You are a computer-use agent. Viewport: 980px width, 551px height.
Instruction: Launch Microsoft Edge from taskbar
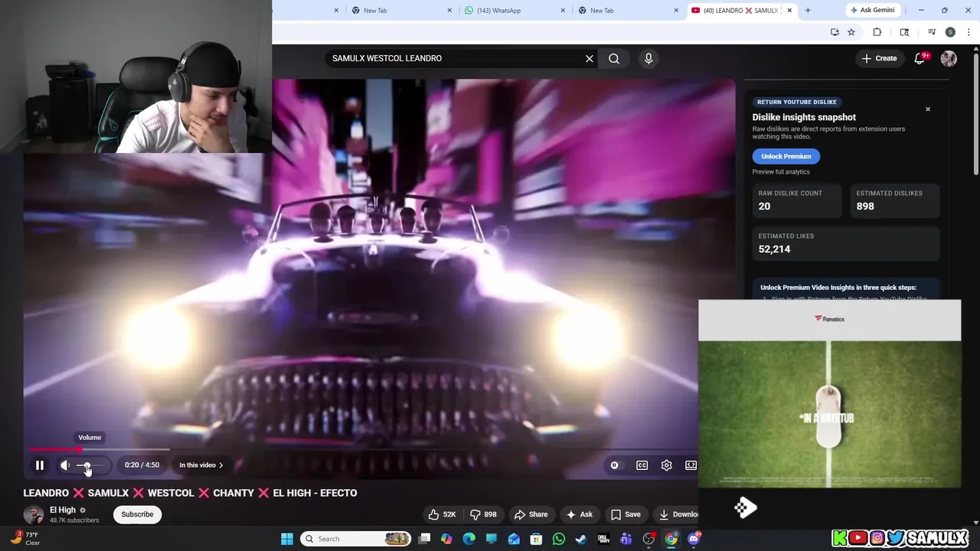[x=469, y=539]
